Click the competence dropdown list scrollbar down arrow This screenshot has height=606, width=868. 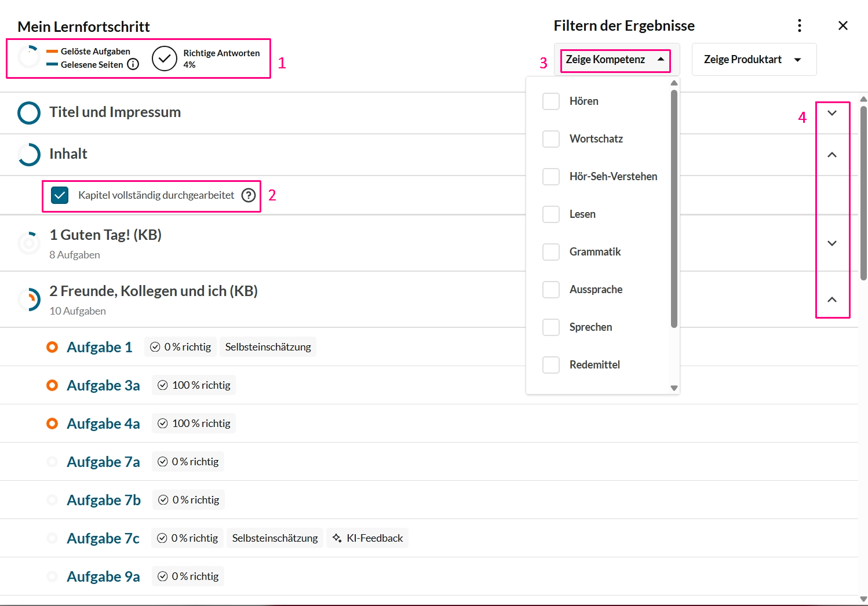tap(674, 388)
